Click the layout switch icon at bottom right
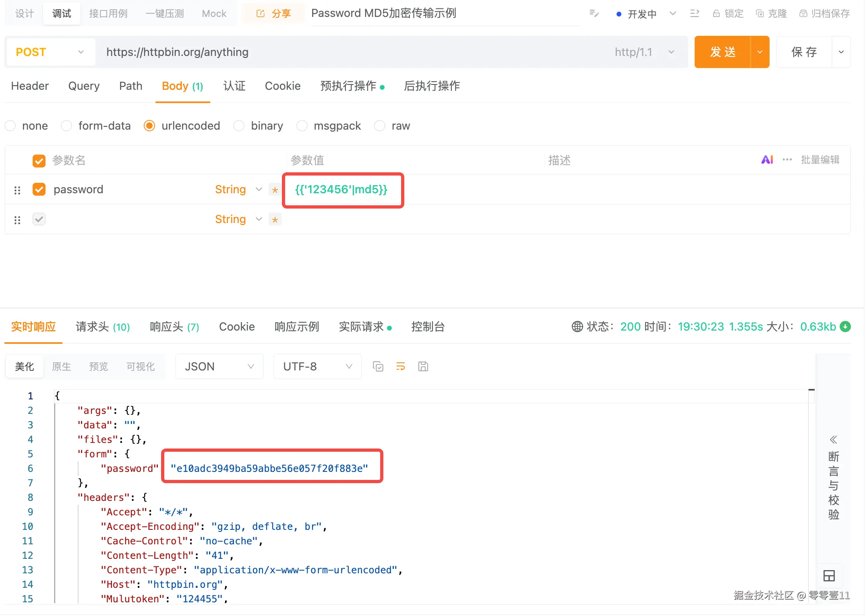Image resolution: width=865 pixels, height=616 pixels. [x=829, y=576]
